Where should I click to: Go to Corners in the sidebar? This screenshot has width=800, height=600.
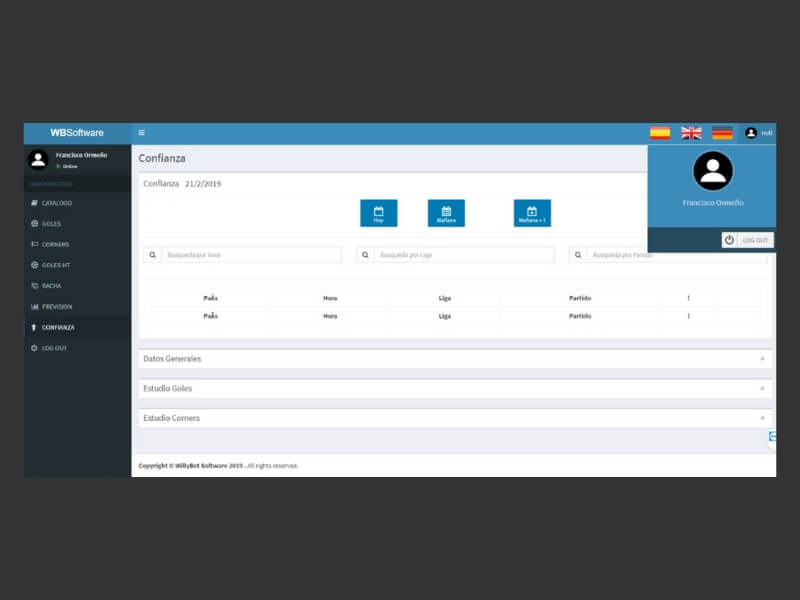coord(55,244)
